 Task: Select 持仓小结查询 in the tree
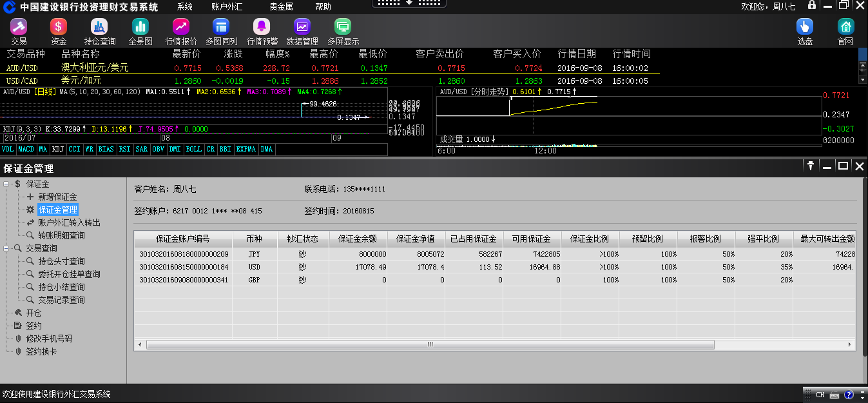(x=61, y=287)
